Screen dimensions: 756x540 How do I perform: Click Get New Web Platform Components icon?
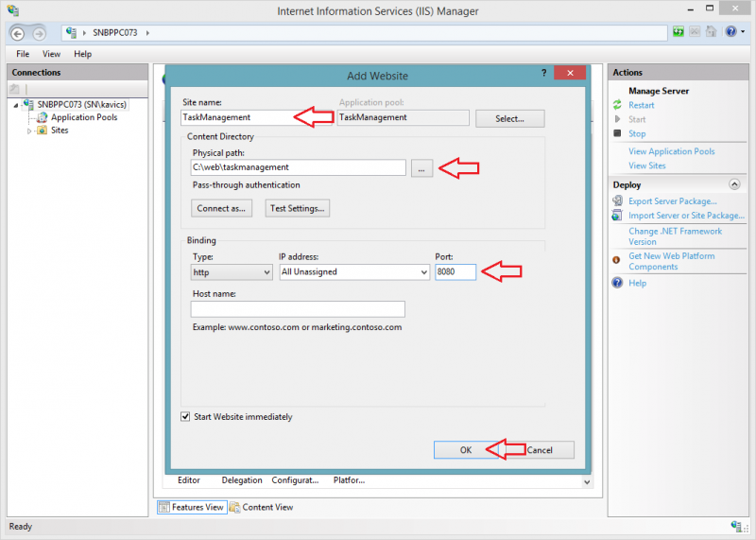[x=616, y=260]
